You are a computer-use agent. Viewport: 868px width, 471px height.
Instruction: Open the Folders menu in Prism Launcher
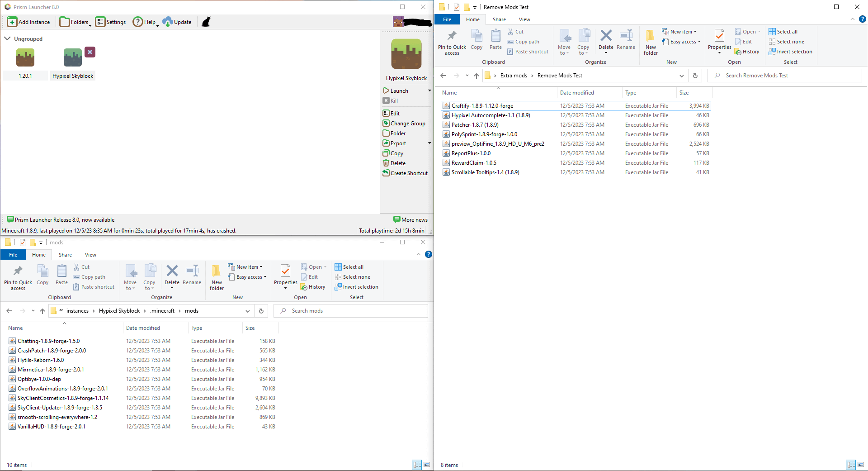coord(75,22)
